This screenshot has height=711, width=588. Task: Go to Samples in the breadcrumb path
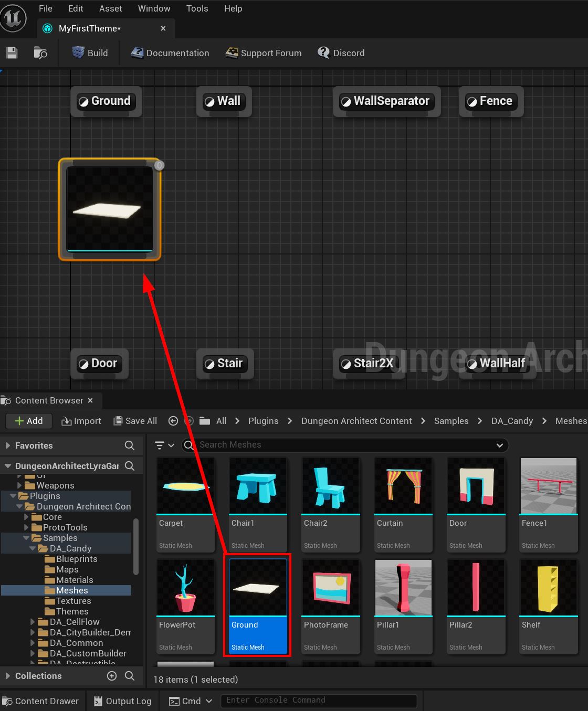click(x=451, y=421)
